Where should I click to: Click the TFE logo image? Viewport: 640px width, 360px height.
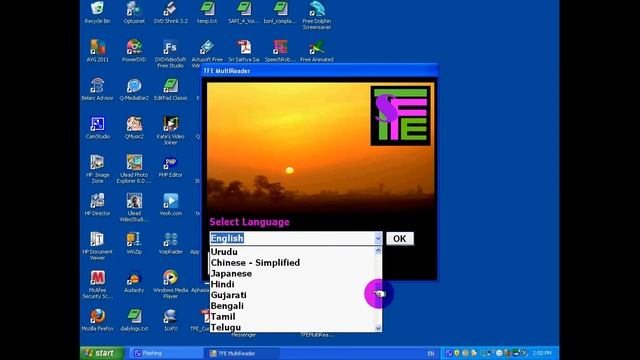400,116
